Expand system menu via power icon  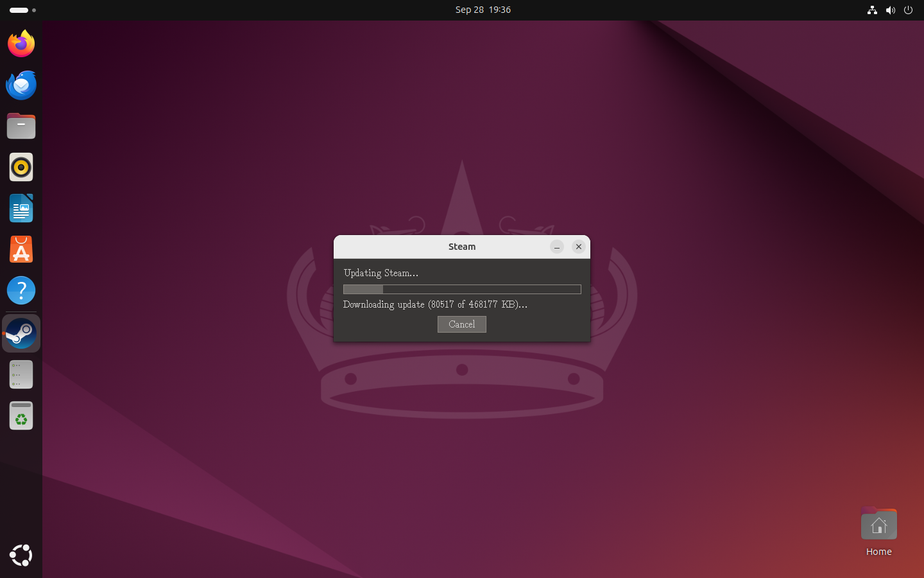[x=908, y=10]
